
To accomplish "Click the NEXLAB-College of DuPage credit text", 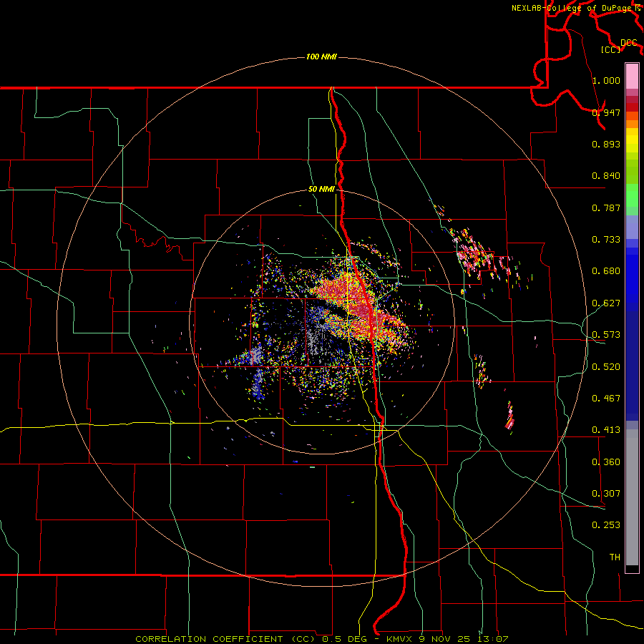I will point(573,8).
